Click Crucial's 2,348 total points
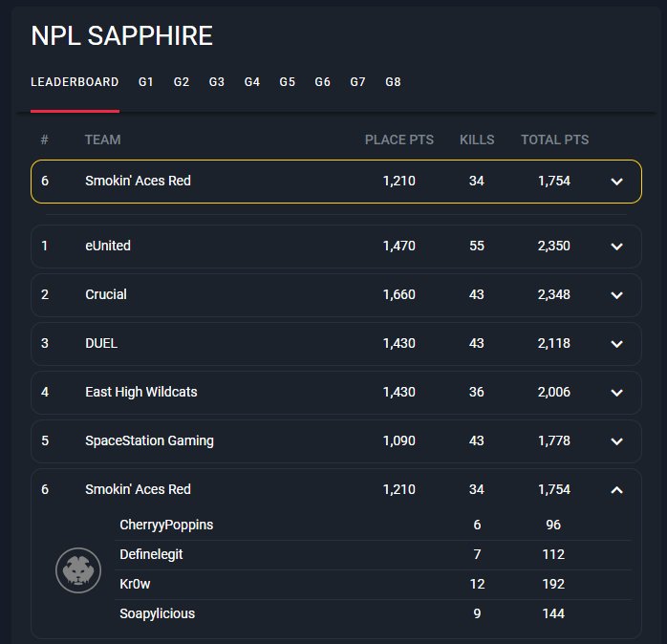The image size is (667, 644). 554,294
